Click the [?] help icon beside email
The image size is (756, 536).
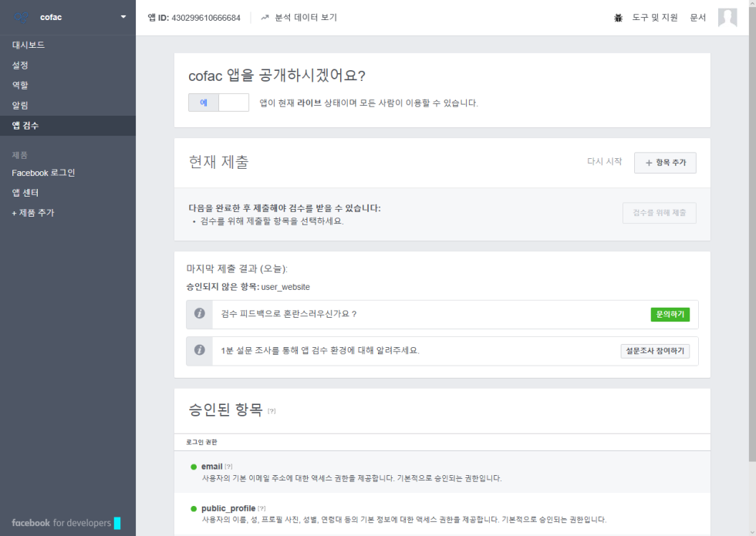[x=228, y=467]
